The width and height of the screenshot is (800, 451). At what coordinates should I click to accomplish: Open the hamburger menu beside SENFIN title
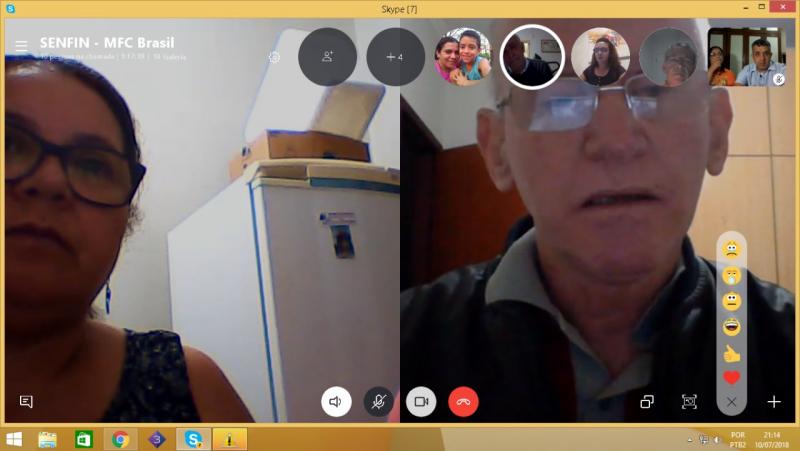pos(21,46)
